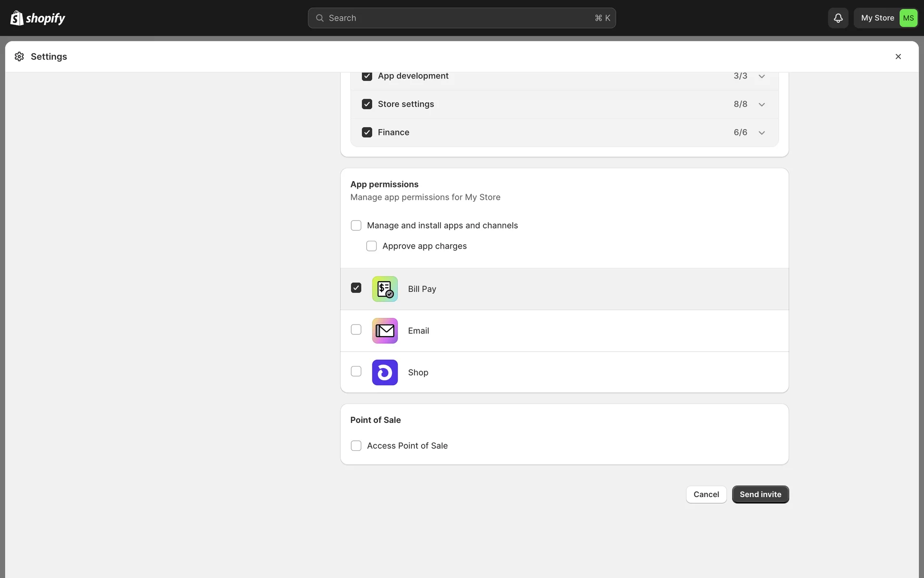Uncheck the Bill Pay checkbox
The image size is (924, 578).
(356, 288)
